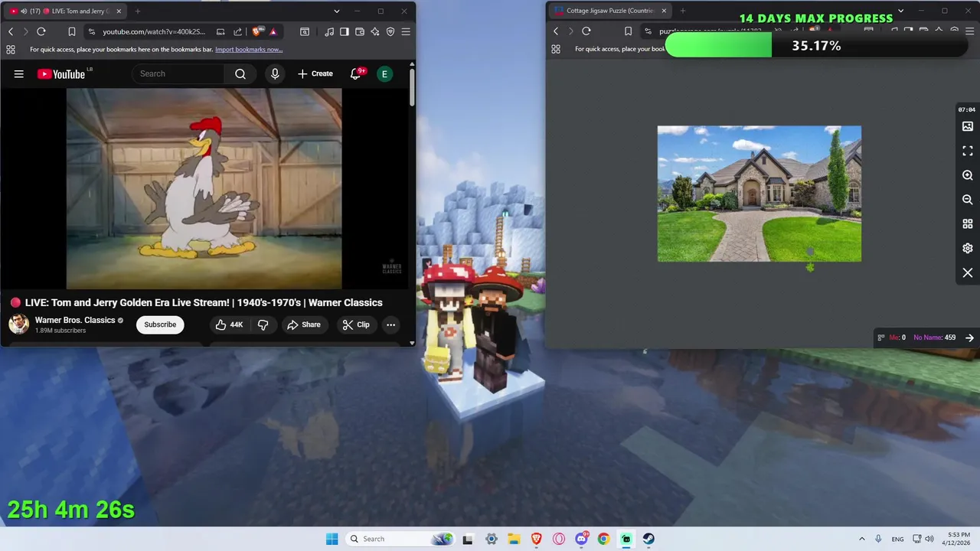This screenshot has width=980, height=551.
Task: Reload the YouTube browser page
Action: (41, 31)
